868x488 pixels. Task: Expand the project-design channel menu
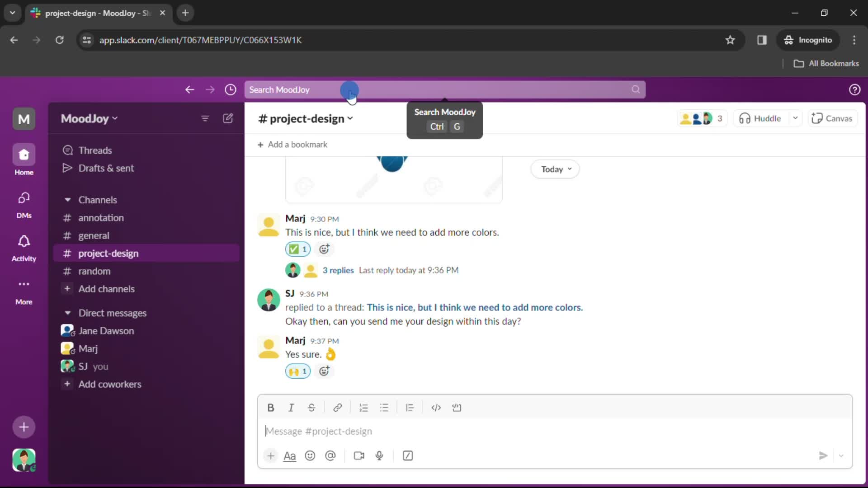click(349, 118)
